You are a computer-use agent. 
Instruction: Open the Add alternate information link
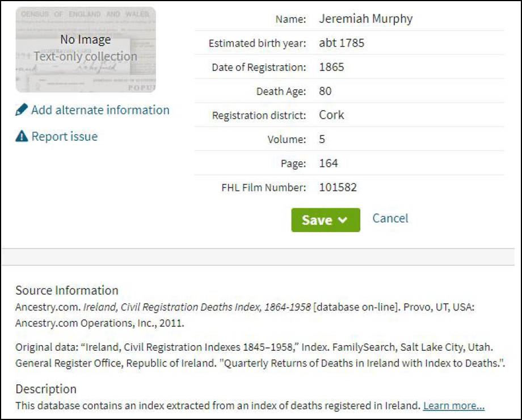(x=100, y=110)
